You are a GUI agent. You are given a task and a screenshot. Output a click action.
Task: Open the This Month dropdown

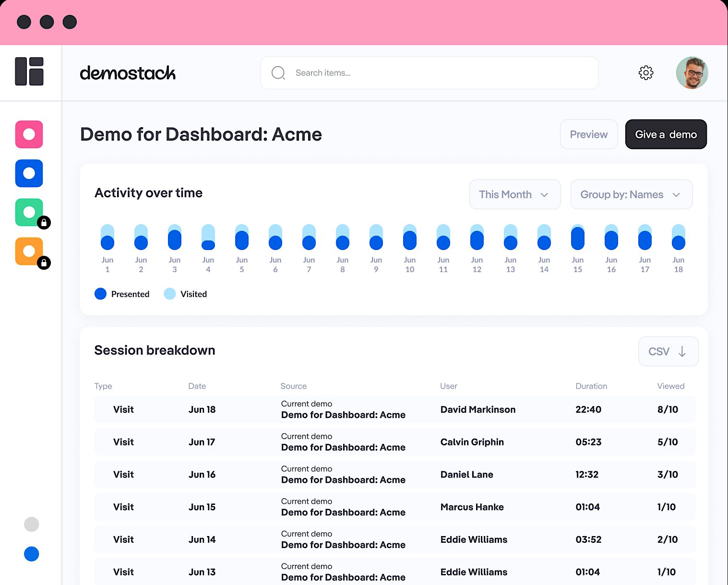click(x=515, y=194)
